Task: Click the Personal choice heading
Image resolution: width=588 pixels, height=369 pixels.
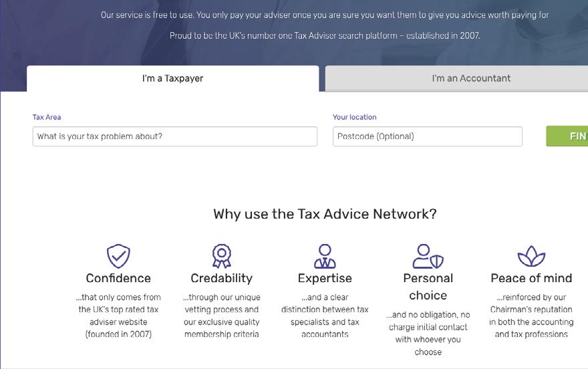Action: pos(428,287)
